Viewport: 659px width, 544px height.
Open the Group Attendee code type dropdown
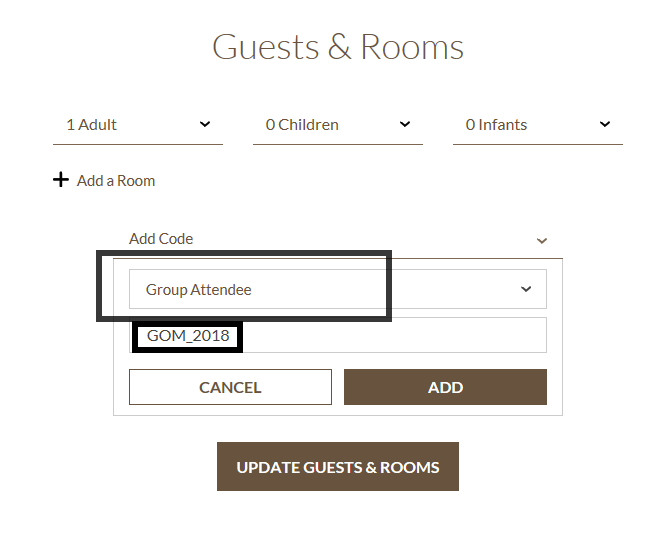[x=337, y=289]
